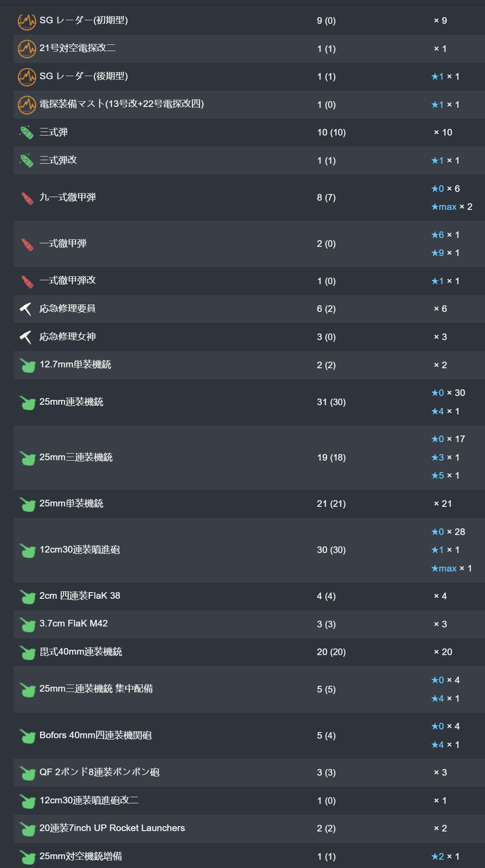Viewport: 485px width, 868px height.
Task: Click the ★5 × 1 entry of 25mm三連装機銃
Action: pyautogui.click(x=445, y=476)
